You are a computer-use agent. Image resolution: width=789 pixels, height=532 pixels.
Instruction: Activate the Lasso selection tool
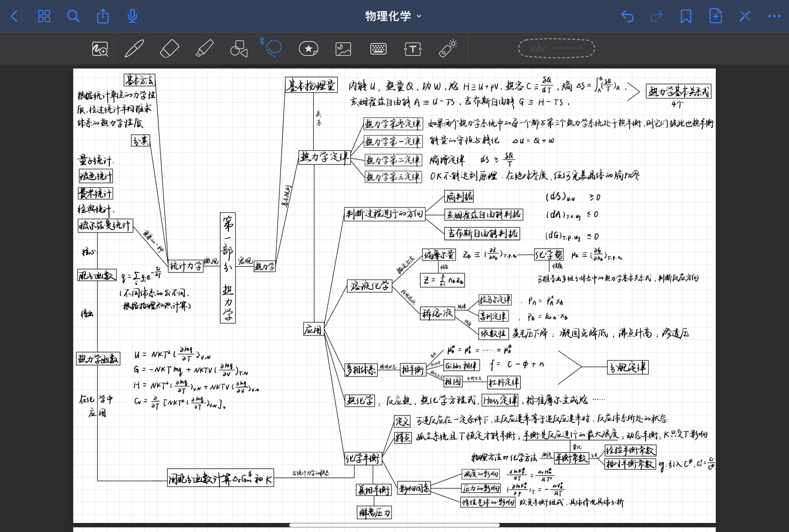tap(273, 48)
